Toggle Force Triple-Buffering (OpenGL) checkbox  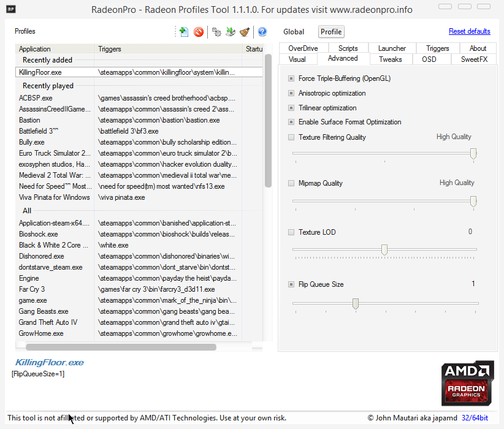pos(291,78)
